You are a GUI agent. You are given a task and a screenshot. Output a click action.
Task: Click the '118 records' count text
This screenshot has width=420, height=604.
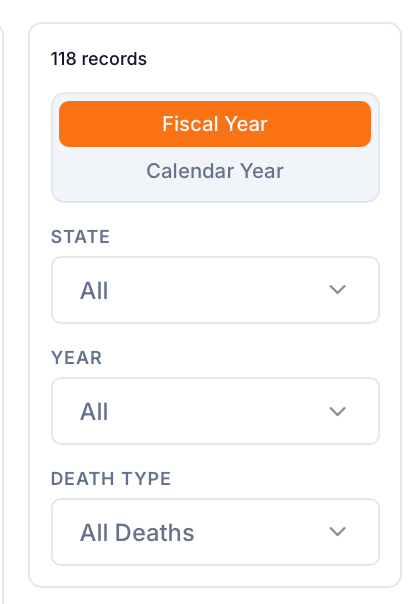[99, 59]
